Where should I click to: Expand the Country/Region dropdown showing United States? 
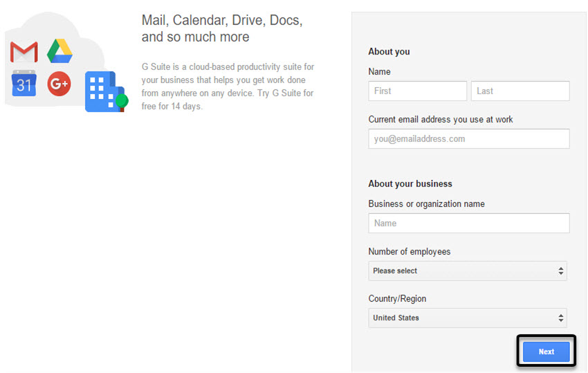[x=467, y=318]
